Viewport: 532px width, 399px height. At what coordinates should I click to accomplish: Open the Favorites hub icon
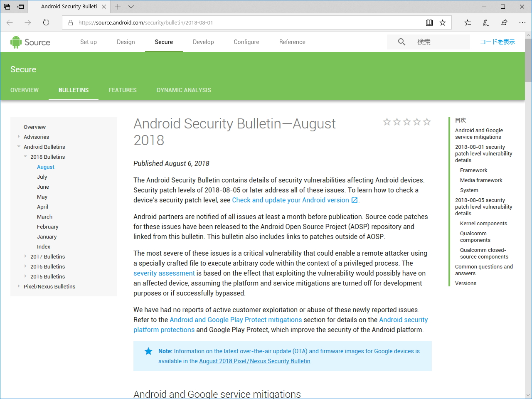coord(468,22)
